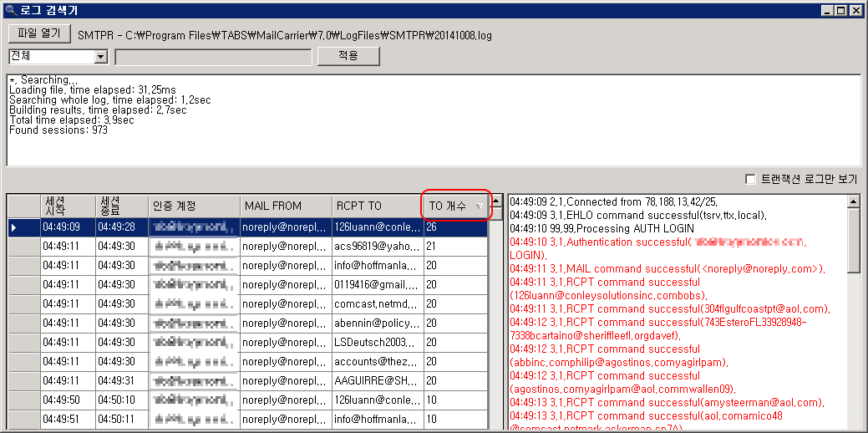
Task: Select the 0119416@gmail... recipient cell
Action: pyautogui.click(x=378, y=285)
